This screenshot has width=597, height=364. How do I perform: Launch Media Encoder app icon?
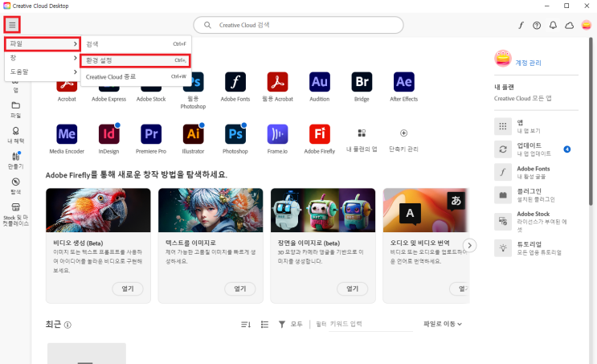(67, 134)
